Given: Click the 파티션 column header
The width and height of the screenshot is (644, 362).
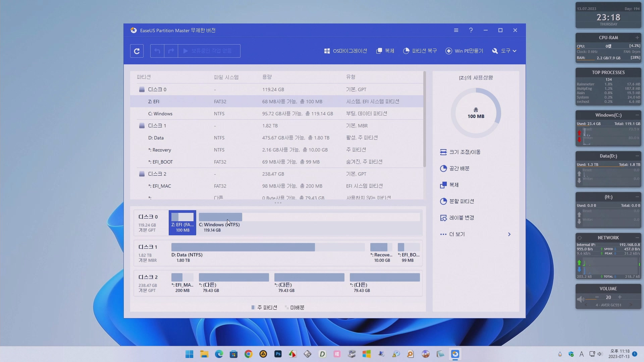Looking at the screenshot, I should coord(144,77).
